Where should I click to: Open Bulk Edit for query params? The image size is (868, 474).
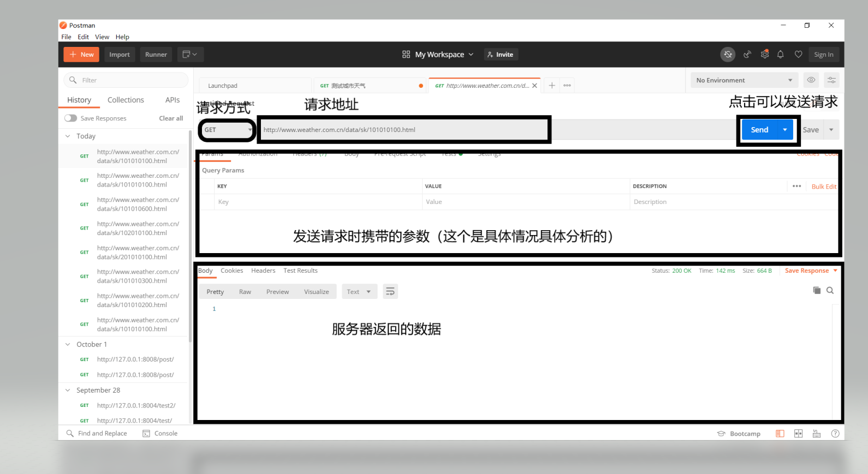(824, 187)
